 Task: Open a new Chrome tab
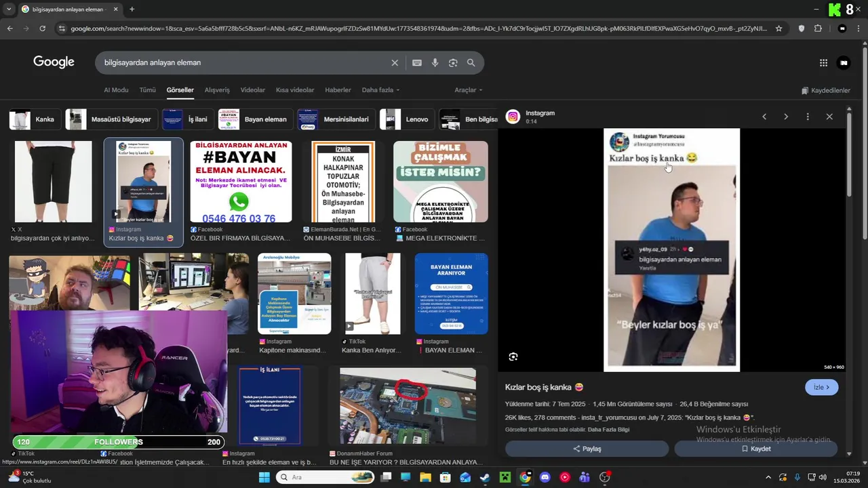click(132, 9)
